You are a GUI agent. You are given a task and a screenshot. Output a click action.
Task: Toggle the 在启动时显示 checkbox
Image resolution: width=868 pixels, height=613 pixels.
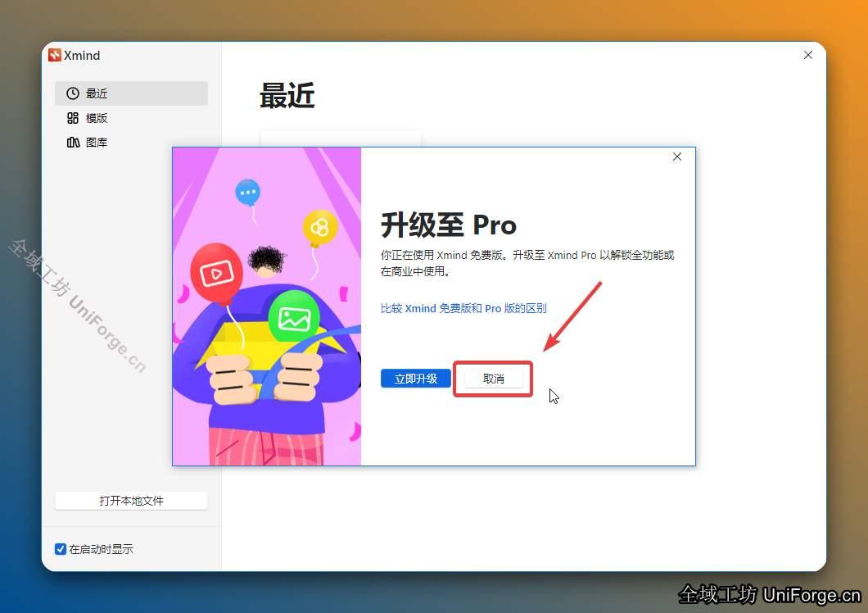click(x=61, y=549)
